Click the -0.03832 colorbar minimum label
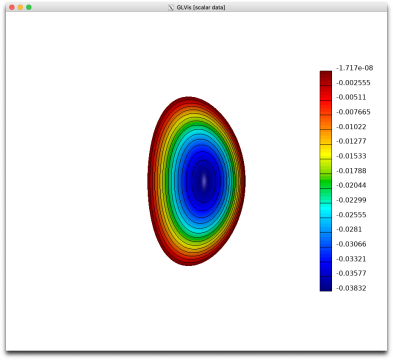 pyautogui.click(x=351, y=288)
